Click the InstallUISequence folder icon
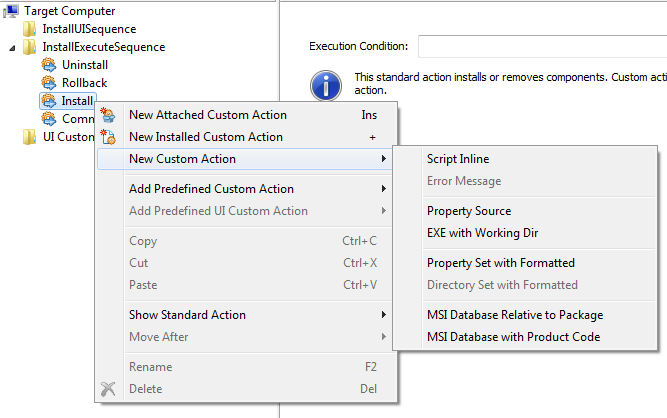This screenshot has width=667, height=418. 30,29
